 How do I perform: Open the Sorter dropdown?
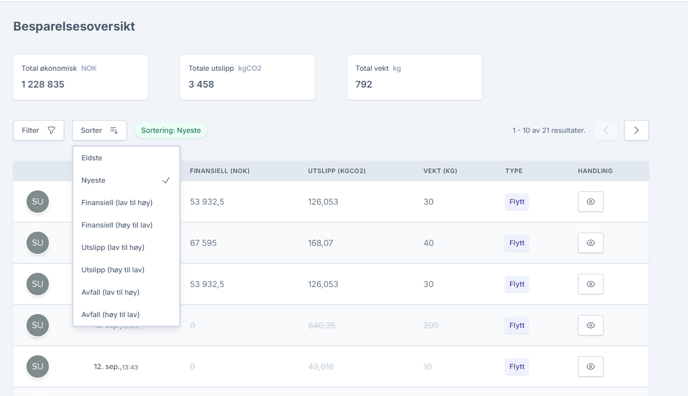pyautogui.click(x=99, y=130)
